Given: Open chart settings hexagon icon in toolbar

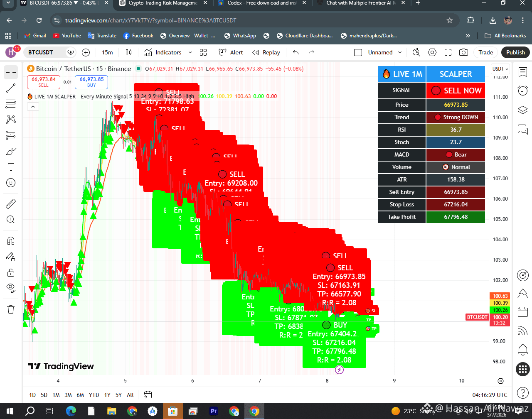Looking at the screenshot, I should [432, 52].
